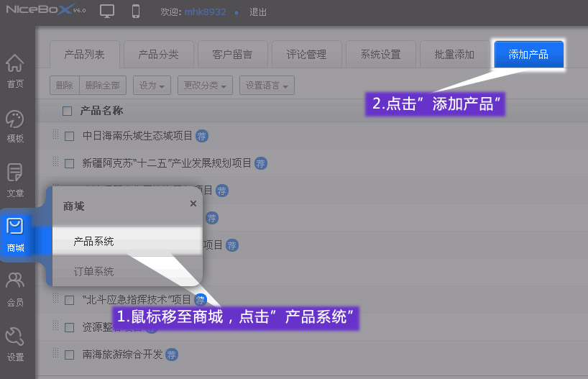588x379 pixels.
Task: Toggle the 产品名称 select-all checkbox
Action: 68,111
